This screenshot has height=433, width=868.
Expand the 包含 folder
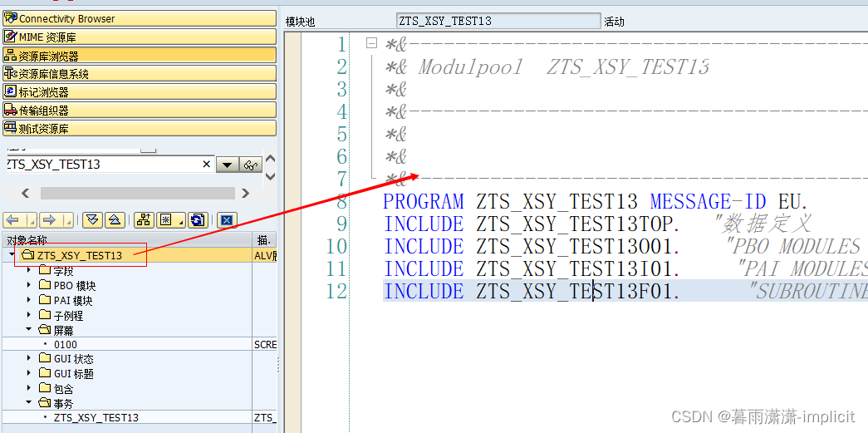(29, 389)
